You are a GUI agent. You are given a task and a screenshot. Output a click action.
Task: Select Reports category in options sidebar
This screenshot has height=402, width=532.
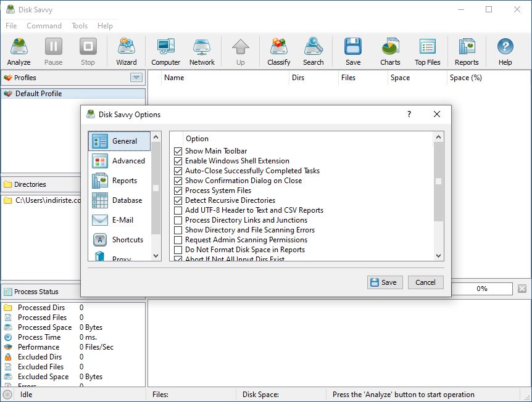[x=119, y=181]
